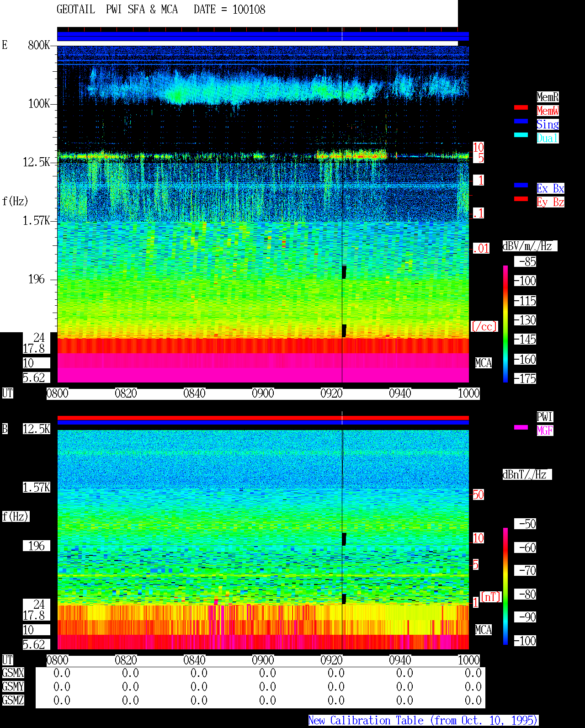Click the lower panel MCA label

[x=484, y=630]
